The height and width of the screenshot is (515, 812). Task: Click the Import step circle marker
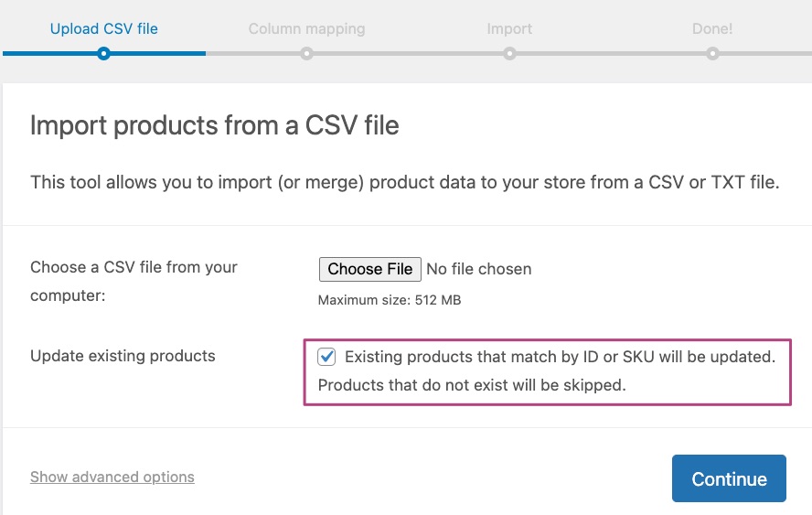tap(509, 54)
